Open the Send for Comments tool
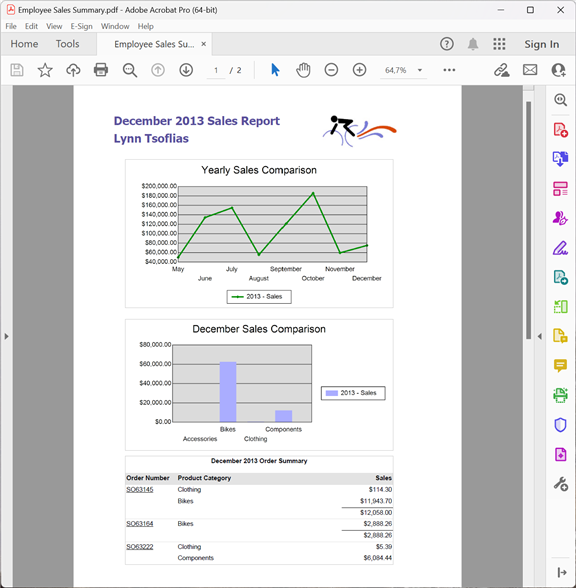The width and height of the screenshot is (576, 588). point(560,336)
